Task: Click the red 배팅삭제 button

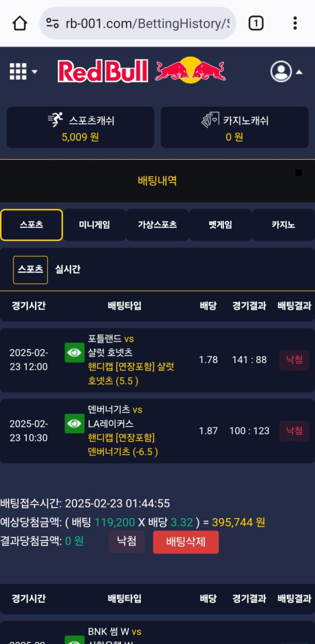Action: point(186,542)
